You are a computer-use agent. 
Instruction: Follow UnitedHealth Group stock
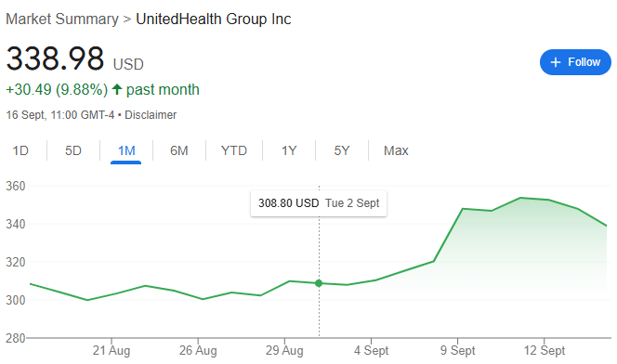[x=575, y=62]
